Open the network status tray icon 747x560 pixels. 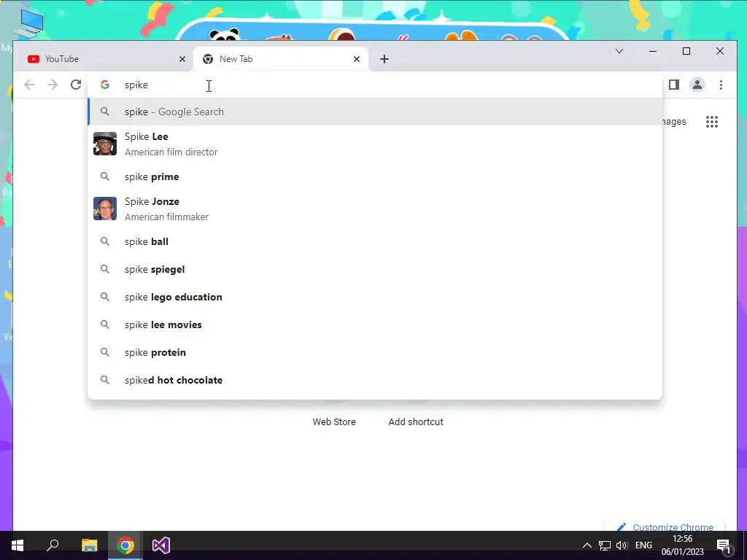click(605, 545)
